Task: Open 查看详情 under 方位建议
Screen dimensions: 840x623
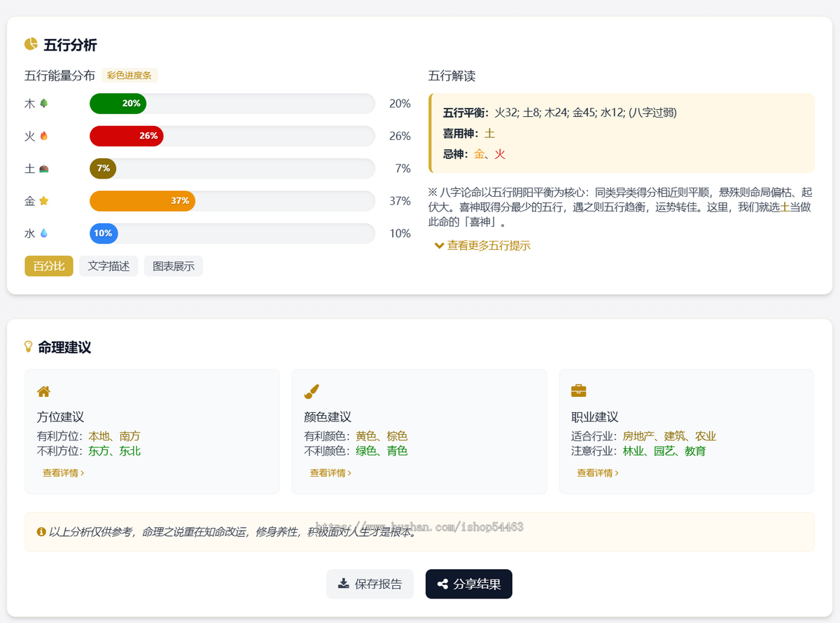Action: 63,473
